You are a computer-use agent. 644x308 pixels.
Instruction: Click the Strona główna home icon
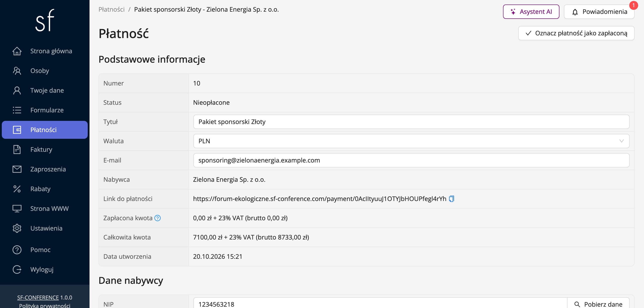point(17,51)
